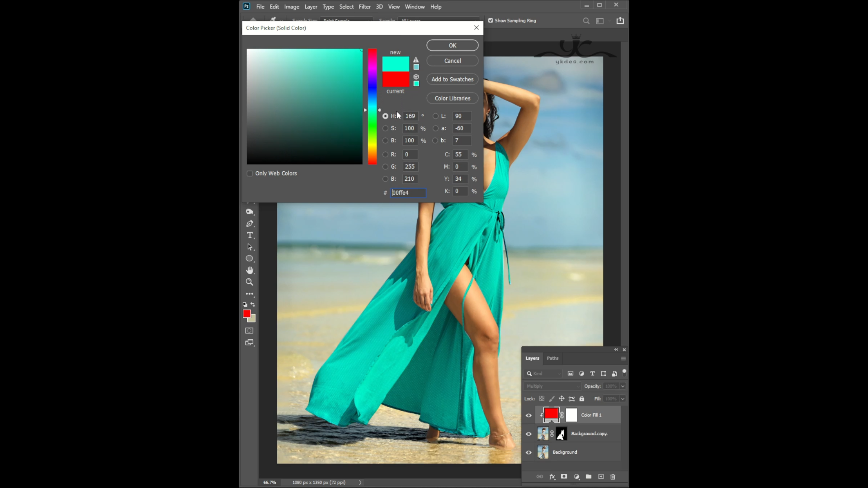This screenshot has height=488, width=868.
Task: Open the Multiply blend mode dropdown
Action: click(x=552, y=386)
